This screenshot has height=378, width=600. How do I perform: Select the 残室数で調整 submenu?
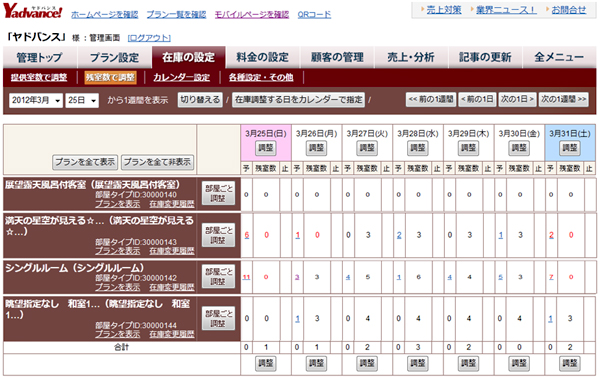pyautogui.click(x=111, y=77)
